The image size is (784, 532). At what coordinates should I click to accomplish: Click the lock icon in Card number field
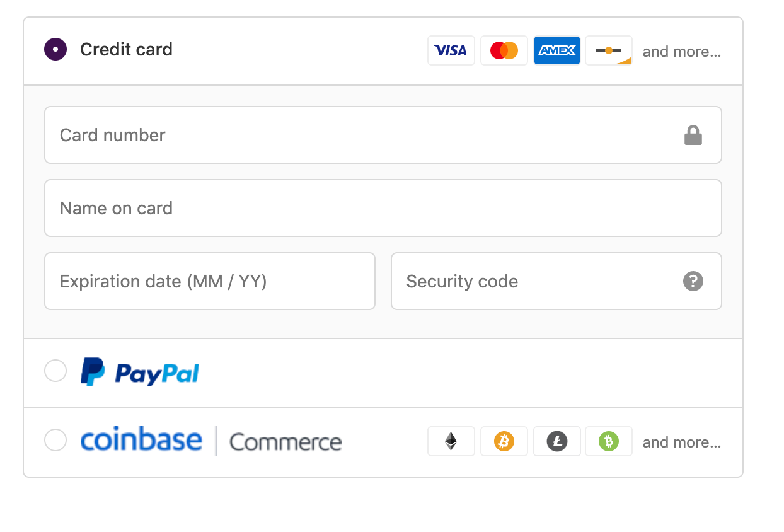pyautogui.click(x=693, y=135)
